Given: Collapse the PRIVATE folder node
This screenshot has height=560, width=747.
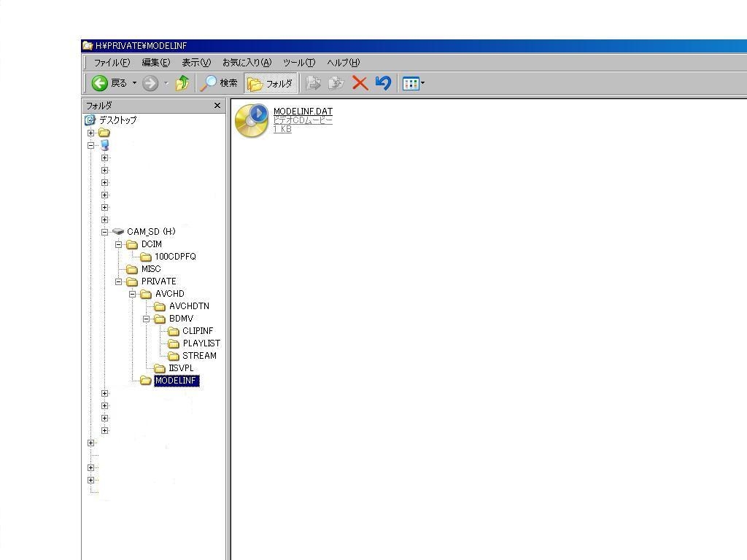Looking at the screenshot, I should (119, 282).
